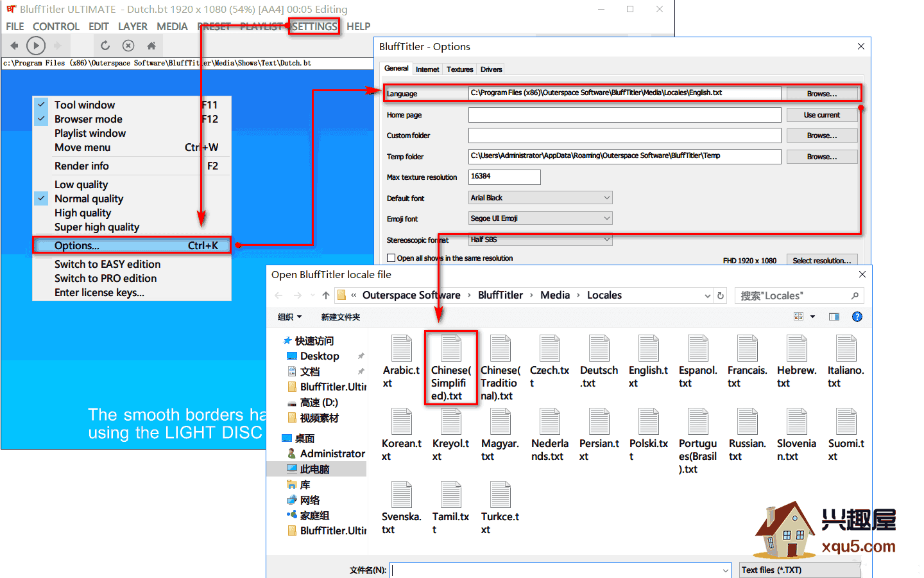Open the Stereoscopic format dropdown
The height and width of the screenshot is (578, 924).
click(x=540, y=240)
